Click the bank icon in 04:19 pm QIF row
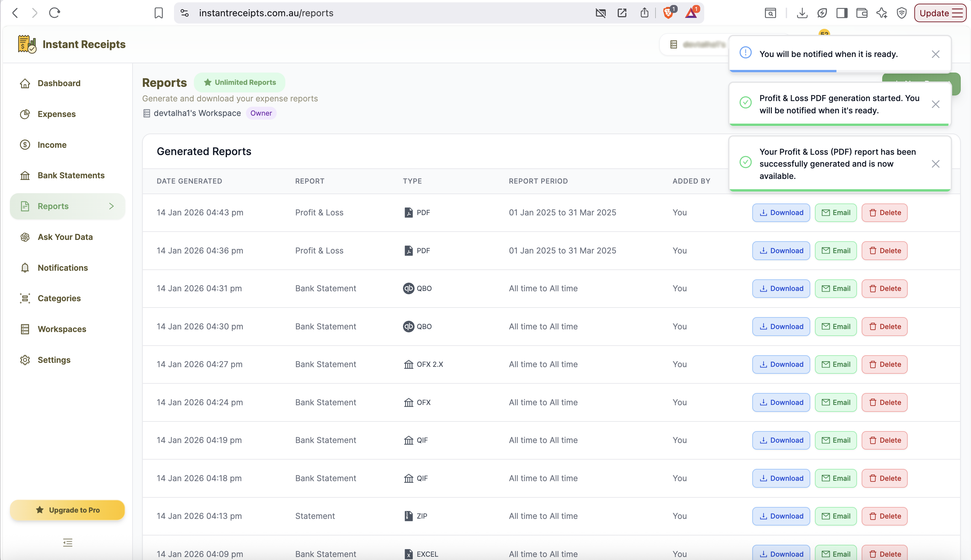The image size is (971, 560). click(x=408, y=440)
